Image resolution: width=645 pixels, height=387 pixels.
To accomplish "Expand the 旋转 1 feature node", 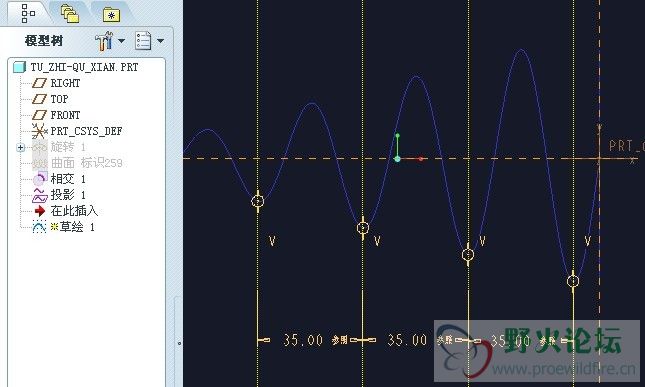I will [x=21, y=147].
